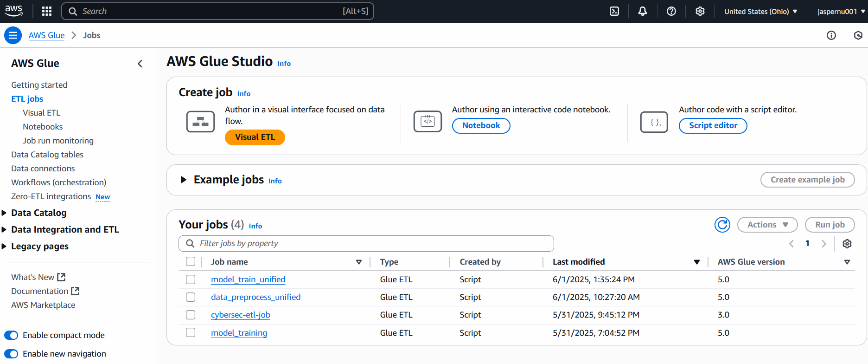Open the model_training job link
Viewport: 868px width, 364px height.
coord(239,333)
